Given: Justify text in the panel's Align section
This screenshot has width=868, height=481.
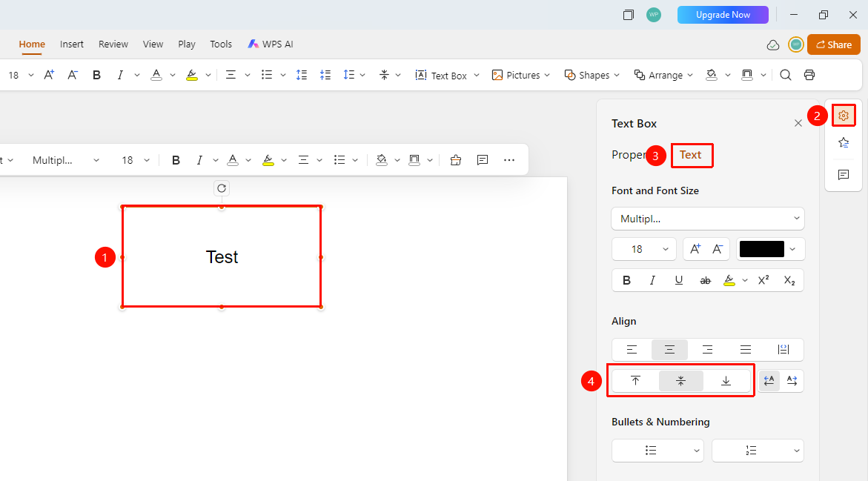Looking at the screenshot, I should [x=746, y=350].
